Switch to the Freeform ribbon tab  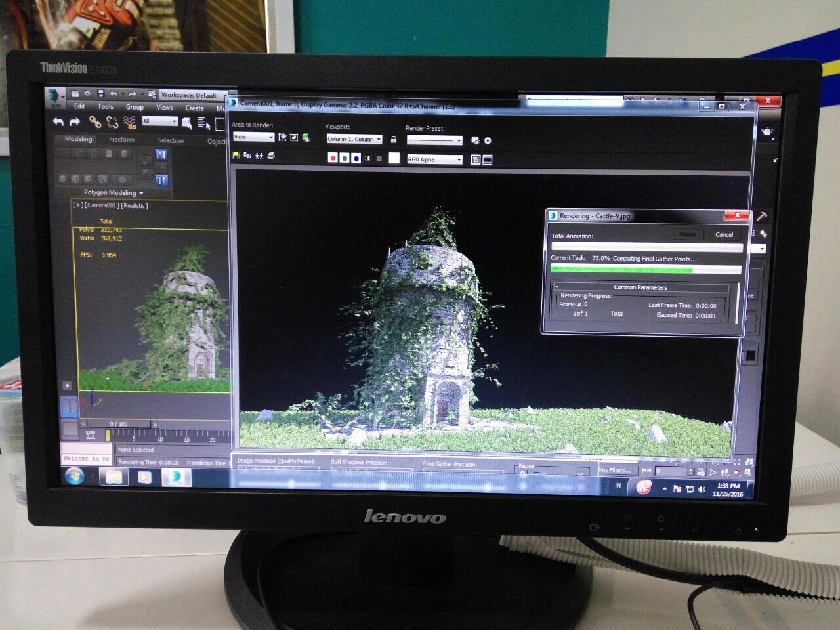pos(121,140)
